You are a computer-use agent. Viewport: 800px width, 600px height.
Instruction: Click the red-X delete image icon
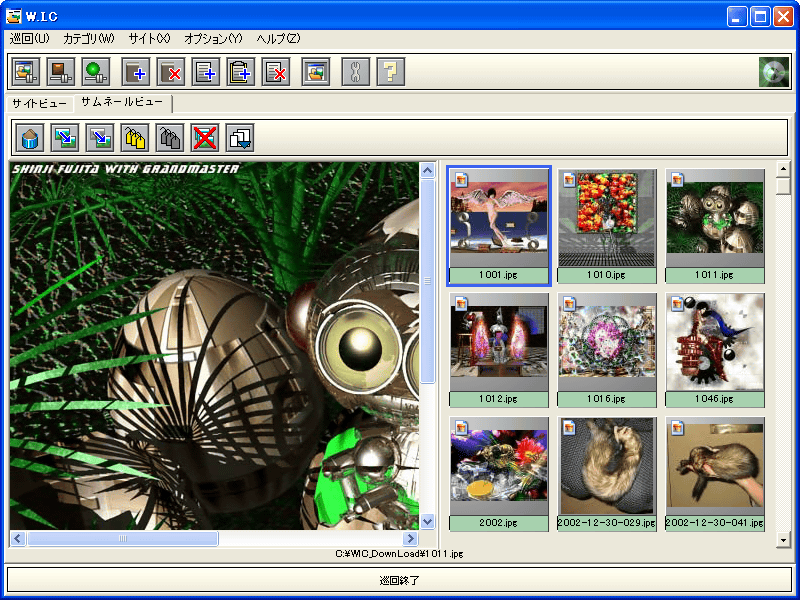(205, 138)
